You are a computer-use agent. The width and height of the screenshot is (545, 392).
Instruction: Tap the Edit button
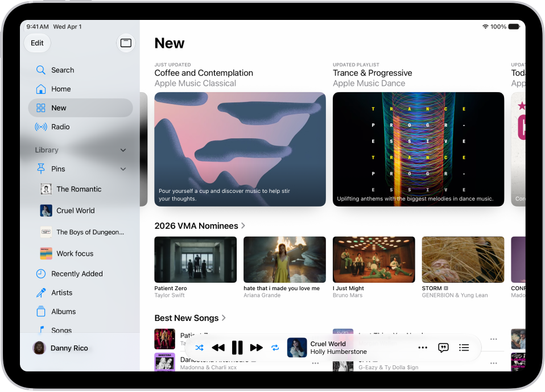click(37, 43)
